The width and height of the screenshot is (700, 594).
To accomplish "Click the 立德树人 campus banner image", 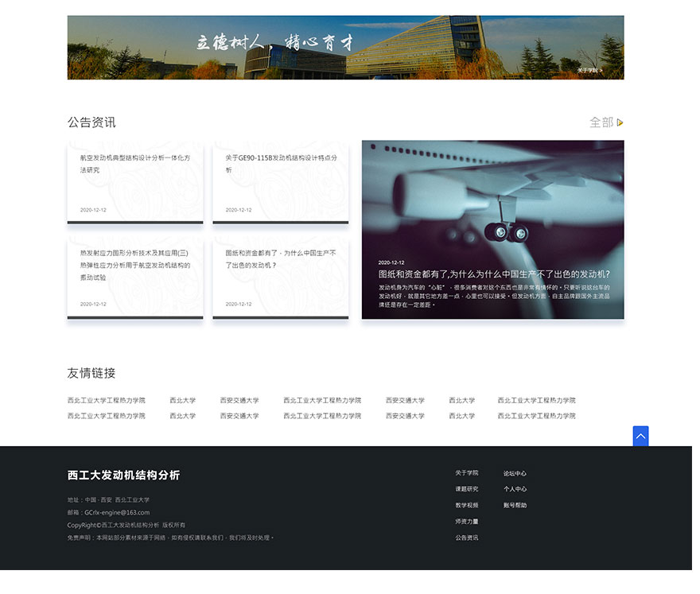I will pyautogui.click(x=345, y=47).
